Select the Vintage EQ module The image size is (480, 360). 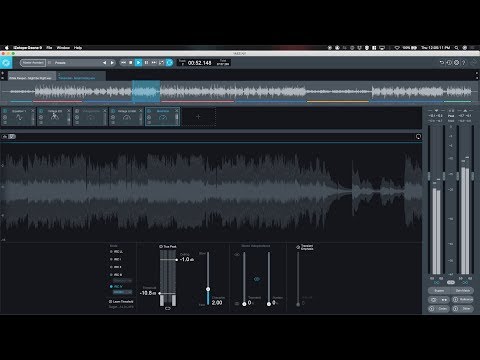(x=54, y=117)
